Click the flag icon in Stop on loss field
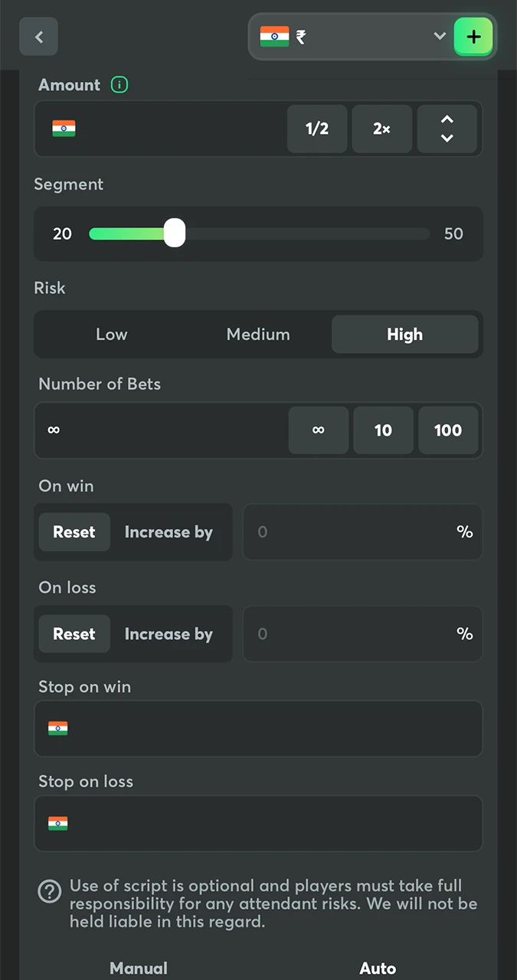This screenshot has height=980, width=517. tap(57, 823)
